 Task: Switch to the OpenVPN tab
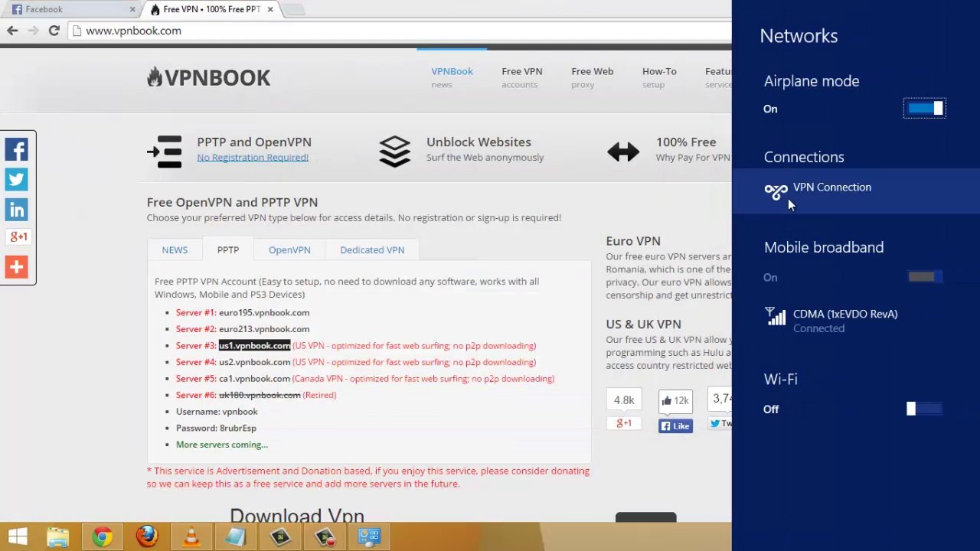point(289,250)
